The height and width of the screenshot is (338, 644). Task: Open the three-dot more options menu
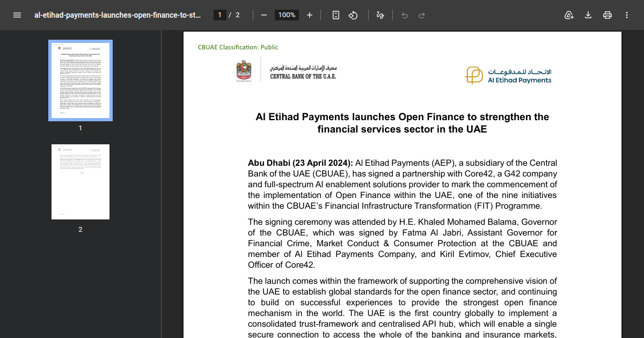tap(627, 14)
